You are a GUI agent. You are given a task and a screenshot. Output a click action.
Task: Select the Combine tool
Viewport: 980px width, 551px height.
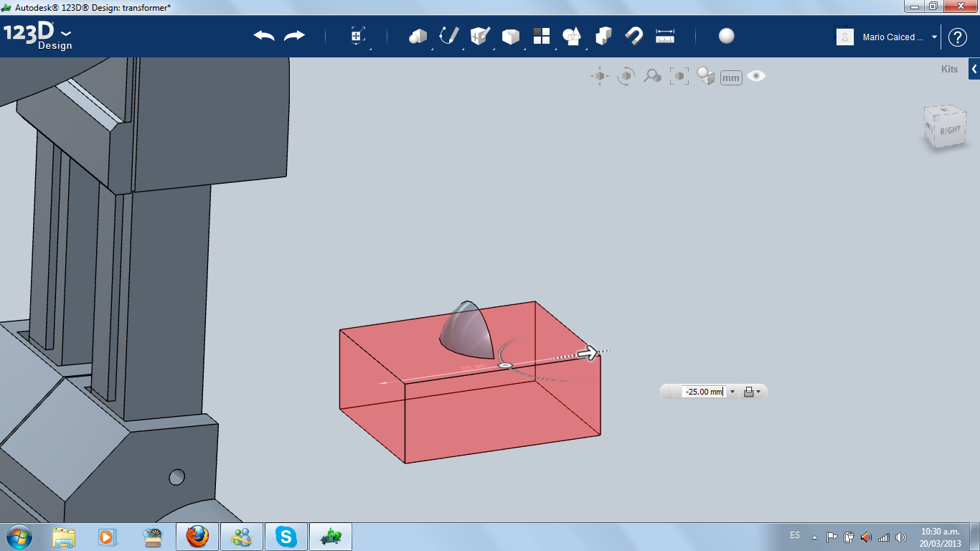pyautogui.click(x=603, y=36)
